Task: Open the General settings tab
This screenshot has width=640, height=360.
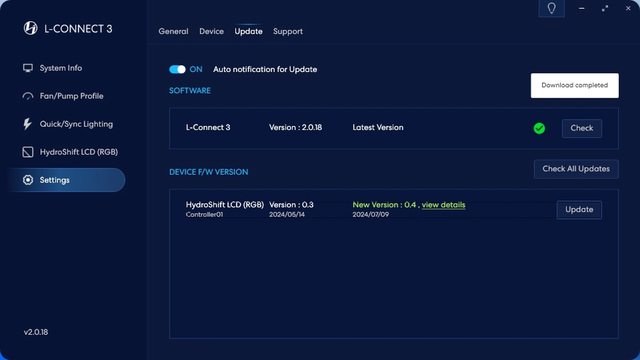Action: click(x=173, y=31)
